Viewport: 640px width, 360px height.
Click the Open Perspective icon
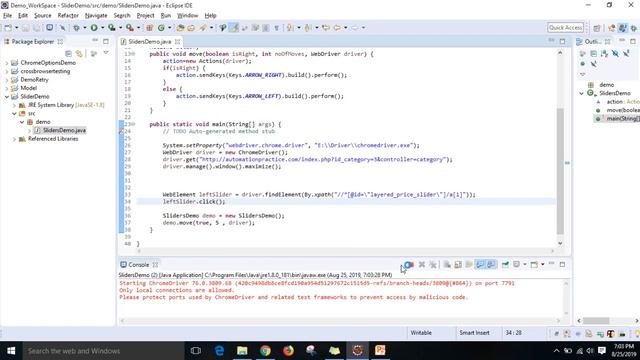(x=597, y=28)
